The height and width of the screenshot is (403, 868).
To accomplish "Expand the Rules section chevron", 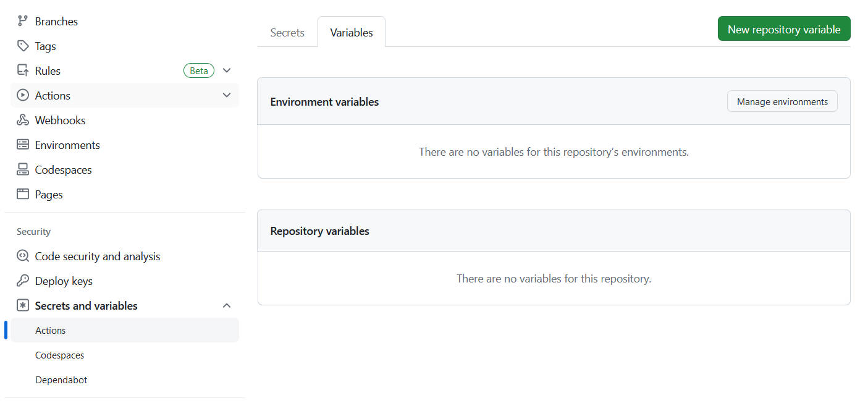I will click(x=227, y=70).
